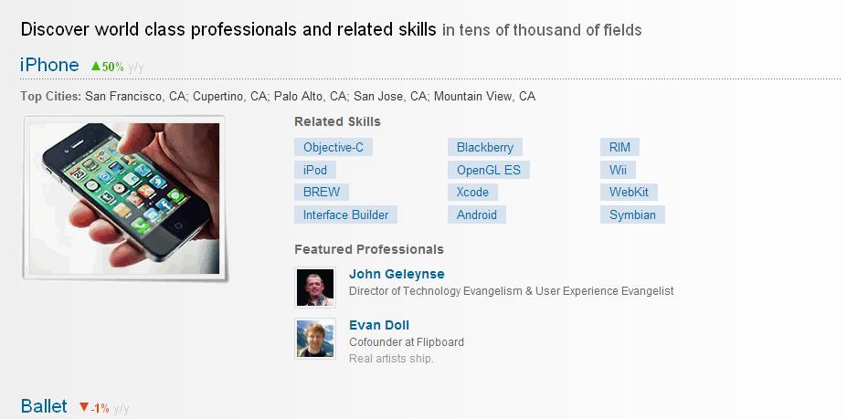Viewport: 868px width, 419px height.
Task: Click the RIM skill tag
Action: [620, 147]
